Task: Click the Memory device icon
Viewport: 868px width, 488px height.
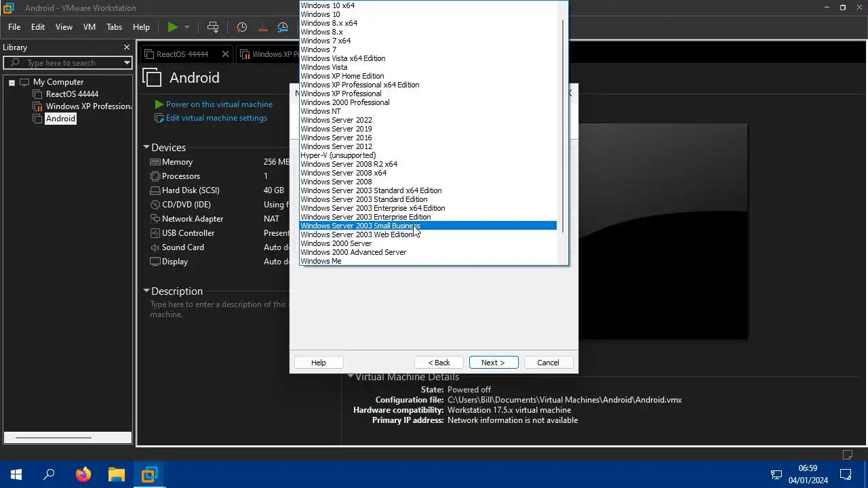Action: (x=155, y=162)
